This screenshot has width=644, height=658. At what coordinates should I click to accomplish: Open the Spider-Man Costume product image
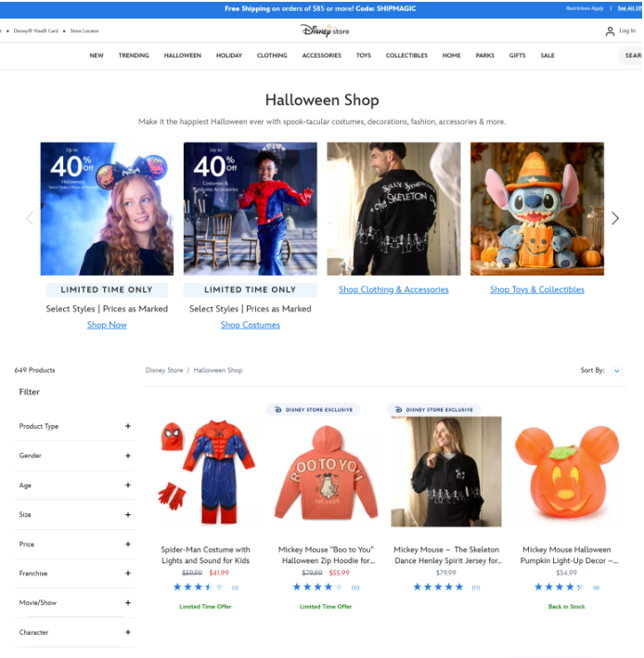pos(206,472)
